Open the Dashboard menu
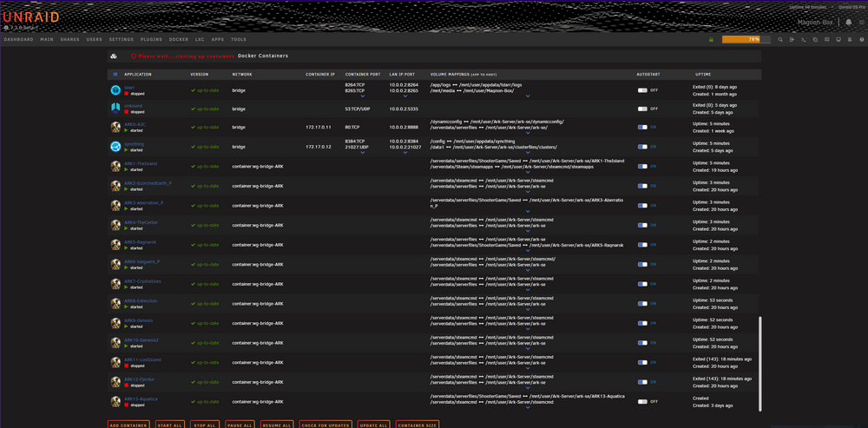868x428 pixels. (x=18, y=39)
